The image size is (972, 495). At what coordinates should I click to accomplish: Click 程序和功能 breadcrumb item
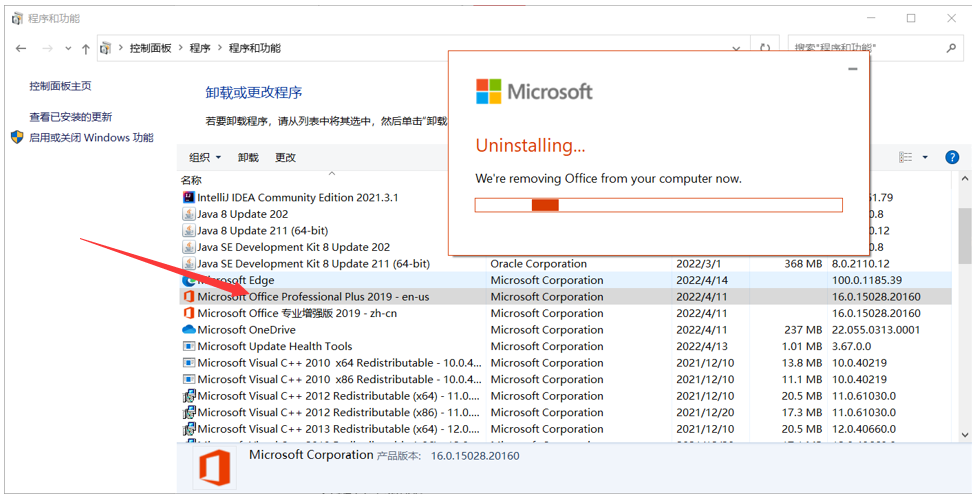tap(255, 48)
